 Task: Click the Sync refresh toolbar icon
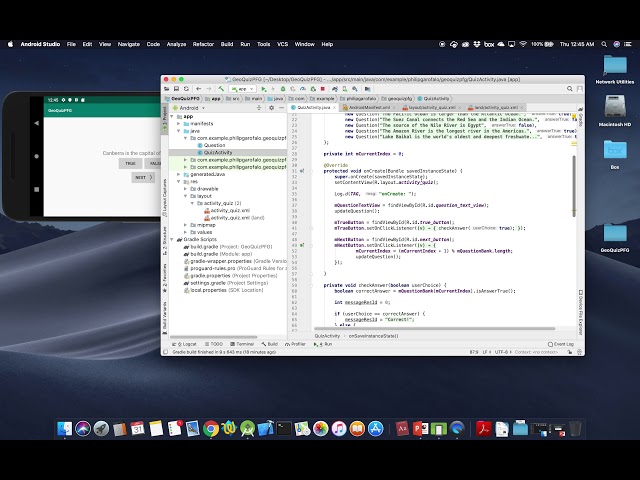click(x=186, y=89)
